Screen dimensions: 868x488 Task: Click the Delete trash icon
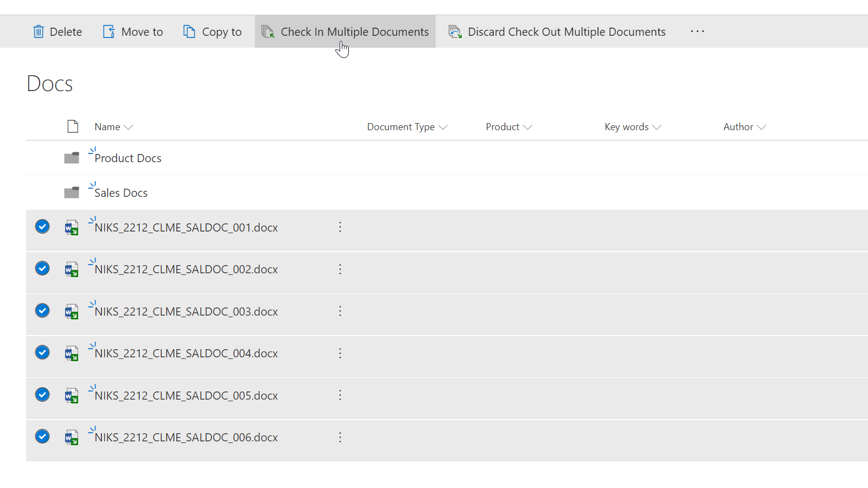[39, 31]
